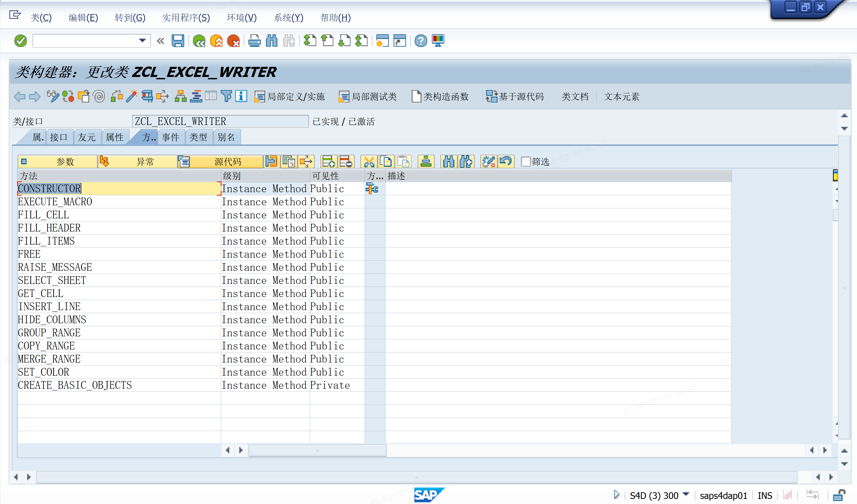The image size is (857, 504).
Task: Click the Paste clipboard icon in methods toolbar
Action: pos(403,162)
